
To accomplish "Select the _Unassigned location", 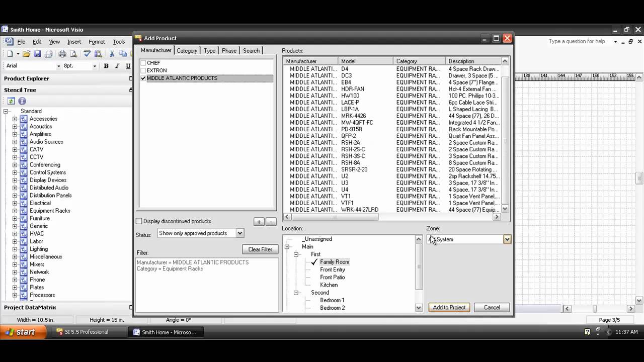I will click(x=317, y=239).
